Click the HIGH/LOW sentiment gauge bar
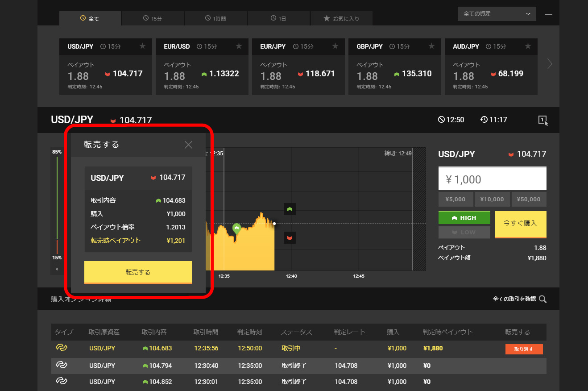This screenshot has width=588, height=391. point(57,205)
